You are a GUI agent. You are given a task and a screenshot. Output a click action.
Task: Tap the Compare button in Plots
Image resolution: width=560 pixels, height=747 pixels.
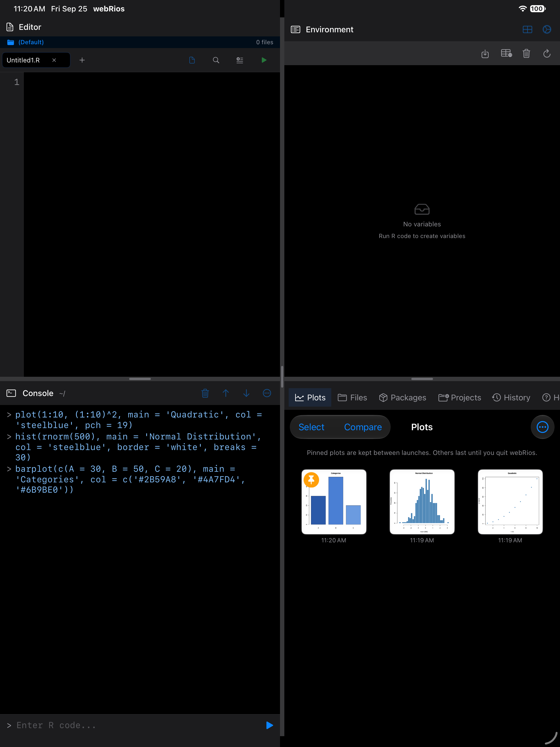(x=363, y=427)
